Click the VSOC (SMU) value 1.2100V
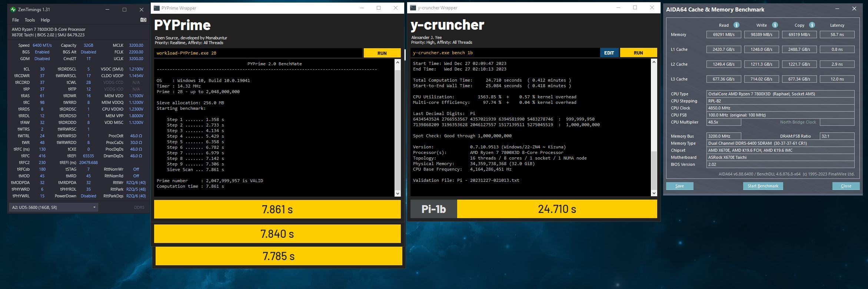 pos(136,69)
